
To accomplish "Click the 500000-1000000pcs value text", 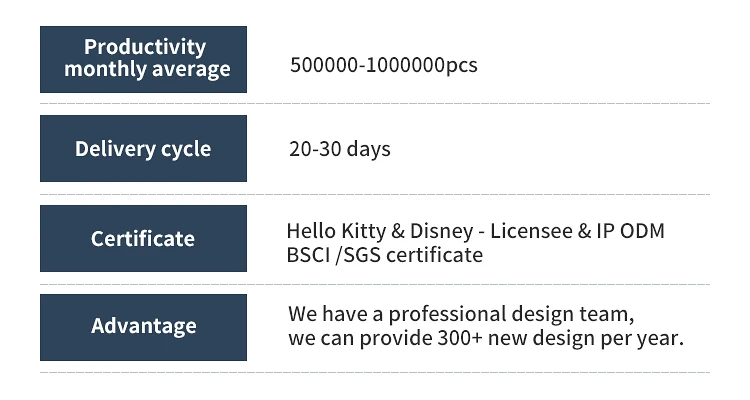I will coord(383,66).
